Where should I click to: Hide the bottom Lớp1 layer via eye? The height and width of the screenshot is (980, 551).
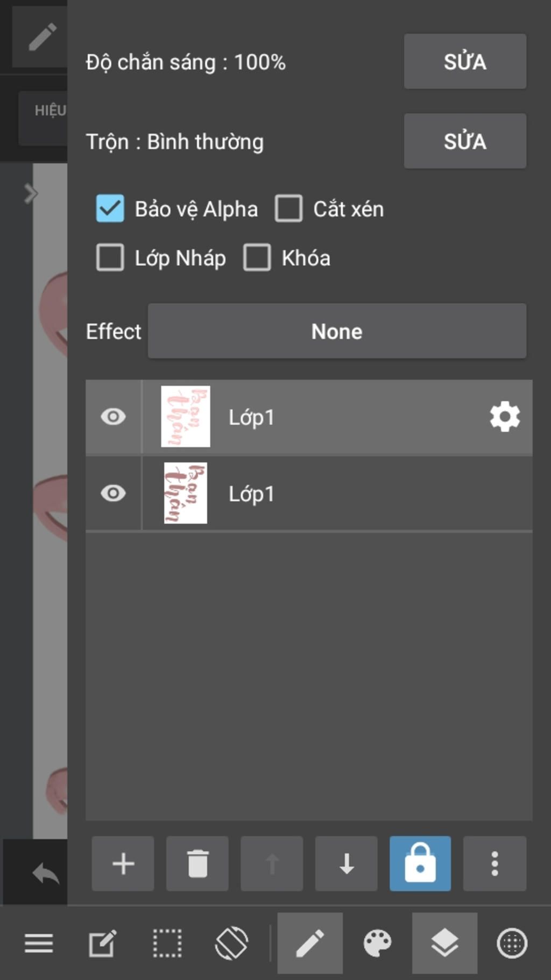(x=113, y=493)
